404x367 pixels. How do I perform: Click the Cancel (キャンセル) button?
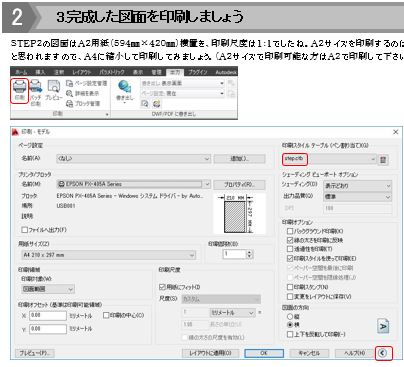point(309,353)
